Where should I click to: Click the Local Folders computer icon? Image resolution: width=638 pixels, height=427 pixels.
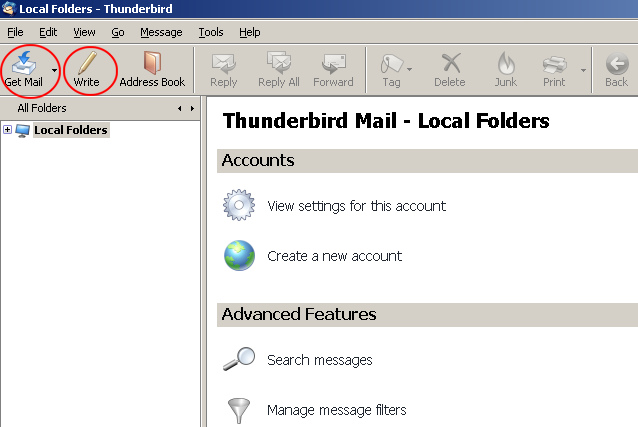click(22, 131)
